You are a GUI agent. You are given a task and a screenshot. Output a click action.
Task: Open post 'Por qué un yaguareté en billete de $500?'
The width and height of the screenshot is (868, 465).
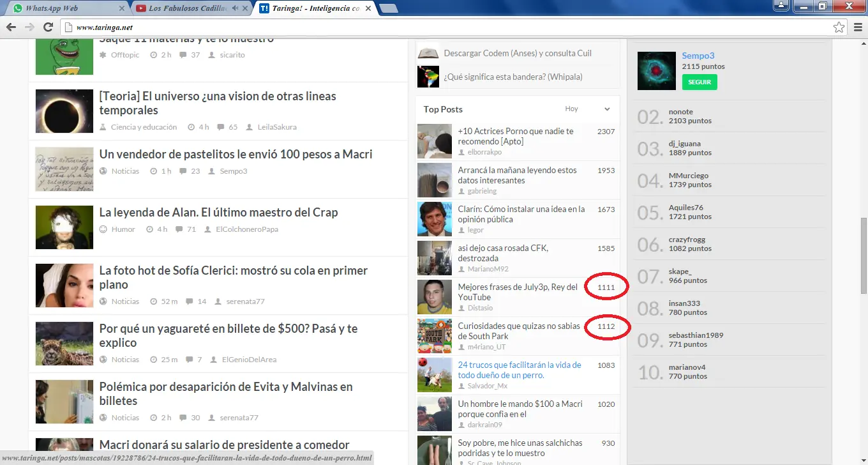(228, 335)
